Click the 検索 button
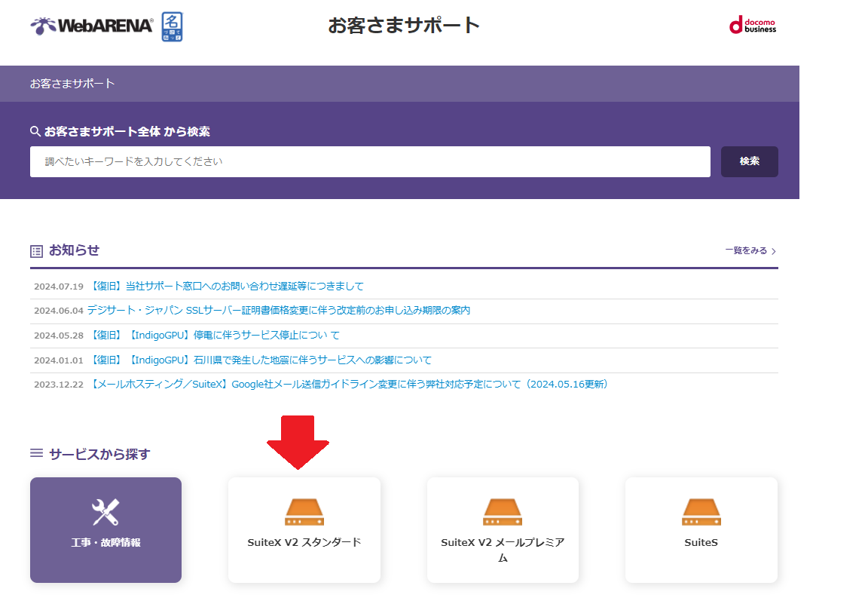 point(750,161)
